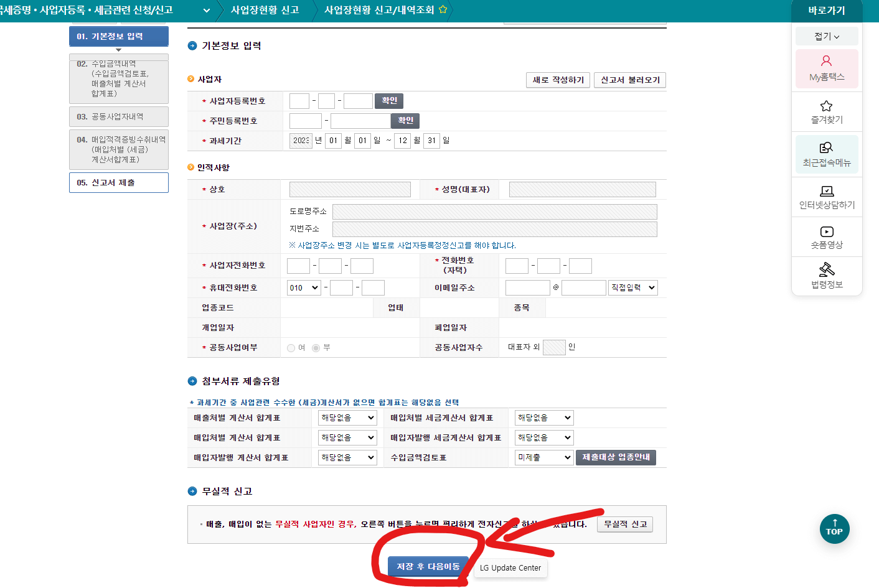This screenshot has width=879, height=588.
Task: Open the 숏폼영상 video shortcut
Action: click(827, 236)
